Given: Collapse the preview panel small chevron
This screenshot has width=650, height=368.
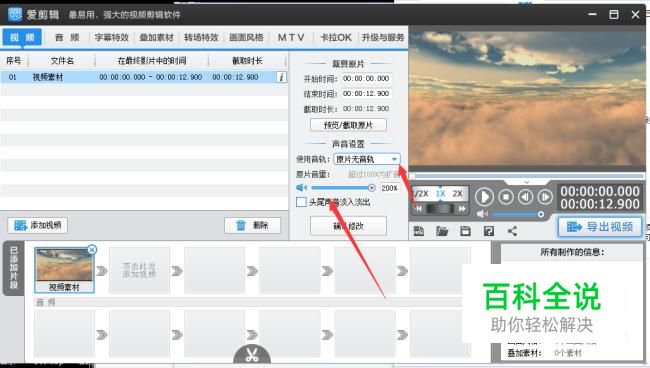Looking at the screenshot, I should coord(527,182).
